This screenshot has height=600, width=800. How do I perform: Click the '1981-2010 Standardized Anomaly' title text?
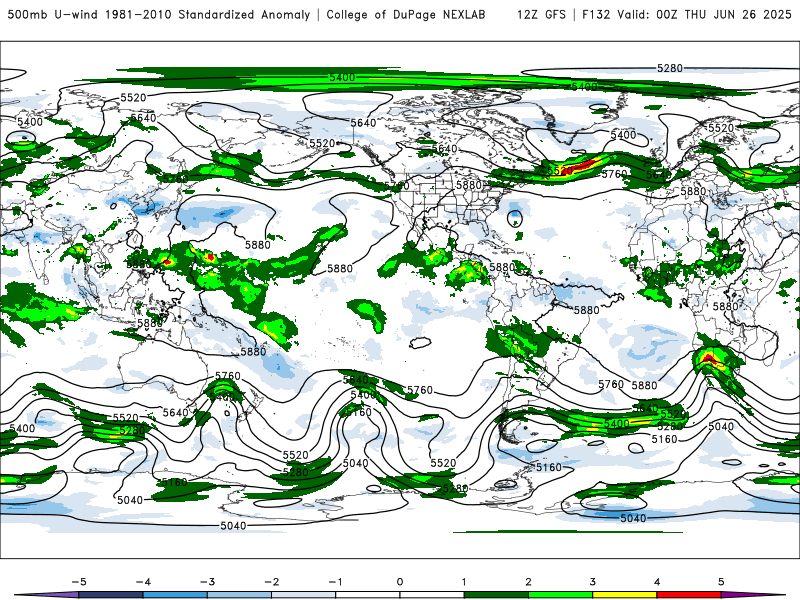pyautogui.click(x=208, y=14)
